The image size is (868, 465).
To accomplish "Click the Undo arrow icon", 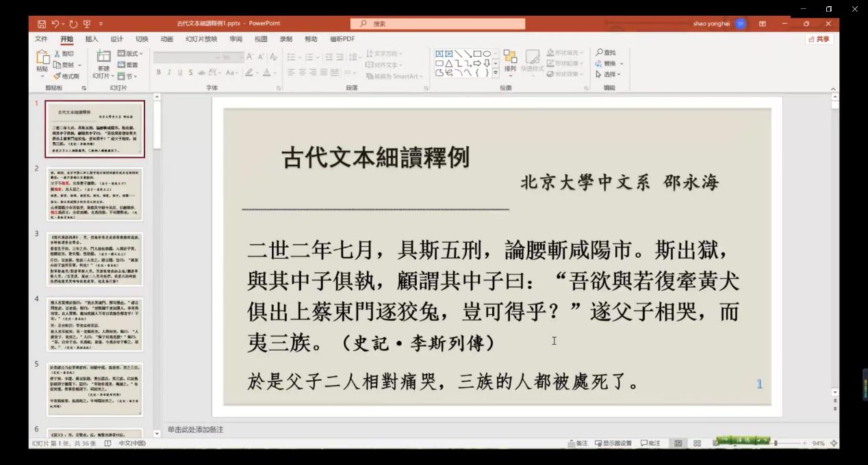I will point(55,24).
